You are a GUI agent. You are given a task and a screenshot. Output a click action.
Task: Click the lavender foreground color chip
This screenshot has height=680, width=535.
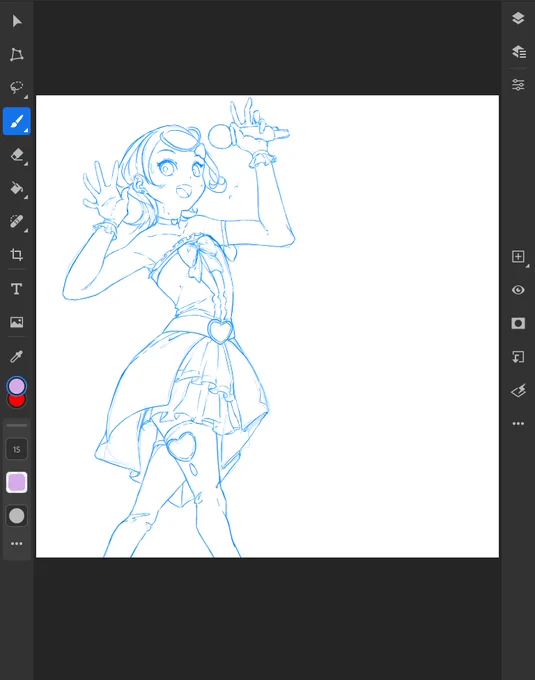click(x=16, y=386)
